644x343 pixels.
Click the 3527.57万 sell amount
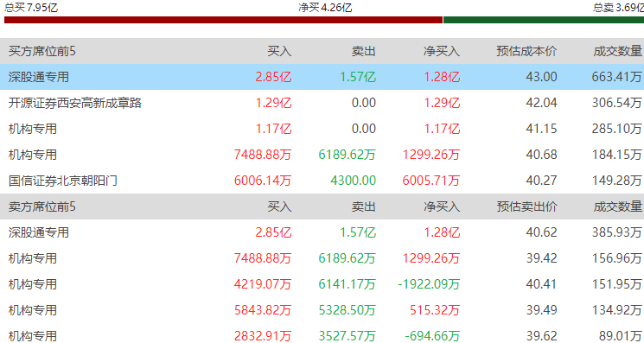(x=348, y=336)
